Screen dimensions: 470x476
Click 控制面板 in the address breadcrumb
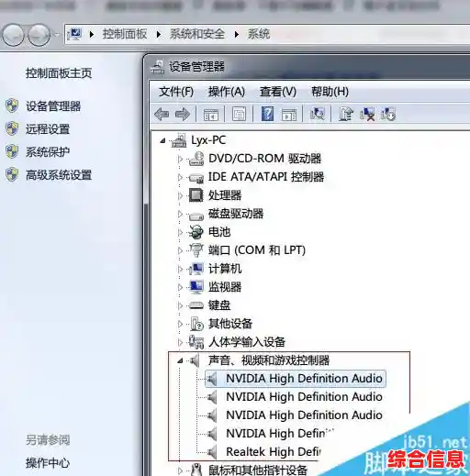click(125, 34)
